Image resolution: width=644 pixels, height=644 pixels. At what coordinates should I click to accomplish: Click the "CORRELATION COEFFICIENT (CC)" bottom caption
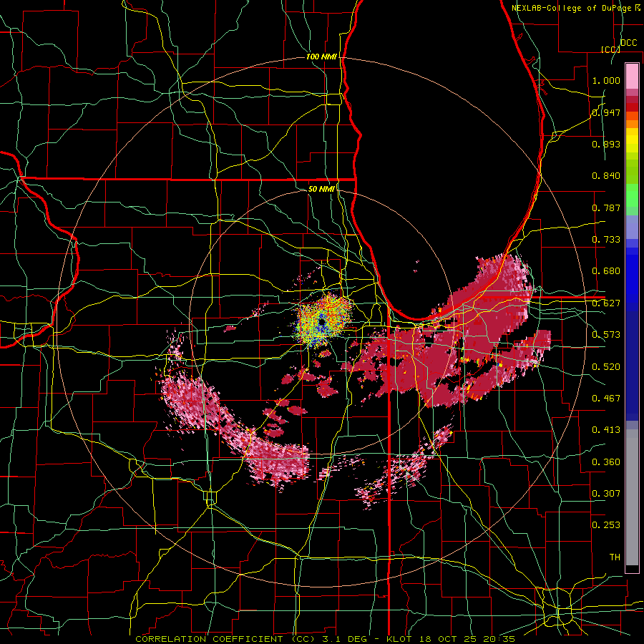coord(225,639)
